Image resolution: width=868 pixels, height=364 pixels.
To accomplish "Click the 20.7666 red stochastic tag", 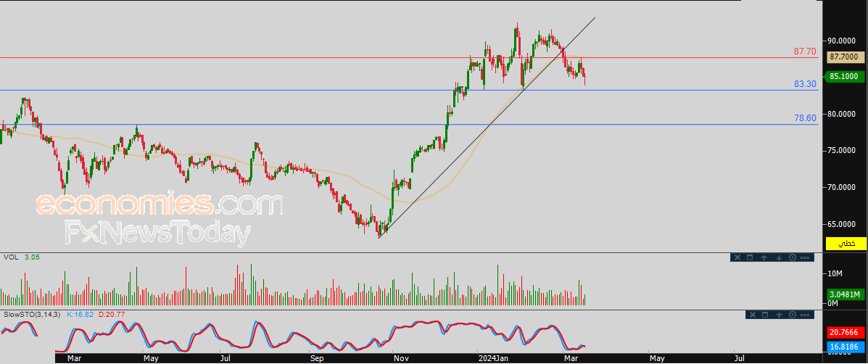I will coord(846,333).
